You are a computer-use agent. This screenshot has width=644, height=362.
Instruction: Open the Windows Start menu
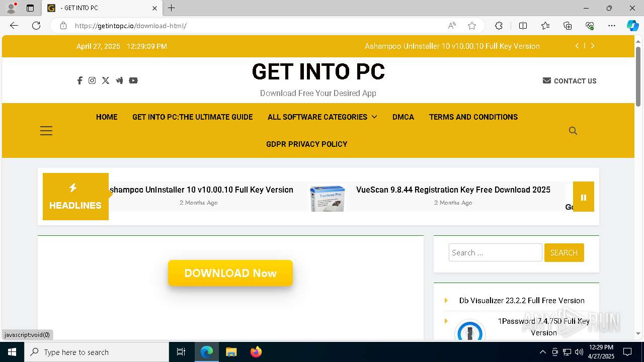pos(12,352)
